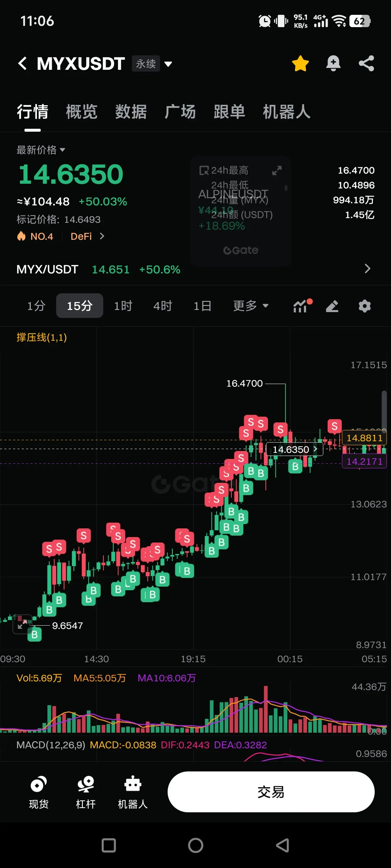The height and width of the screenshot is (868, 391).
Task: Tap Android home circle button
Action: point(195,846)
